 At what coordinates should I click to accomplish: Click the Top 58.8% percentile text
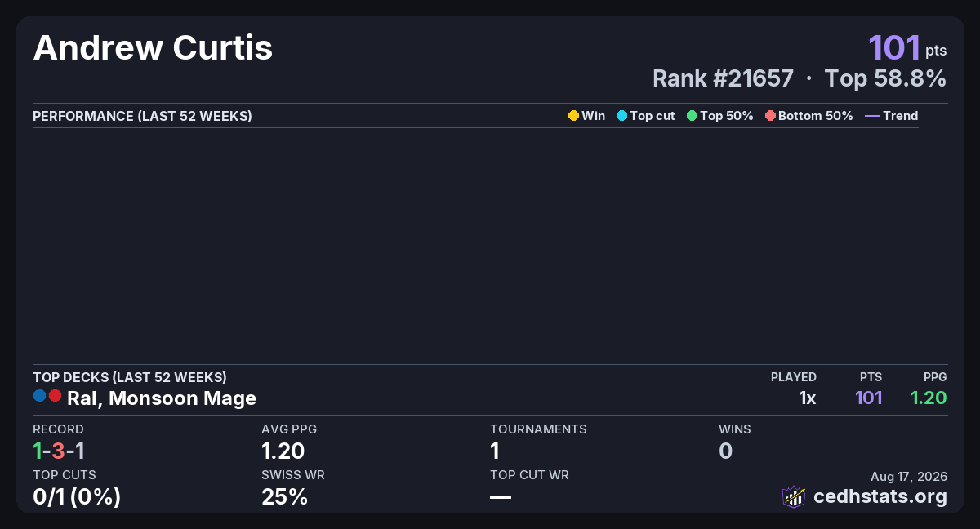click(885, 78)
